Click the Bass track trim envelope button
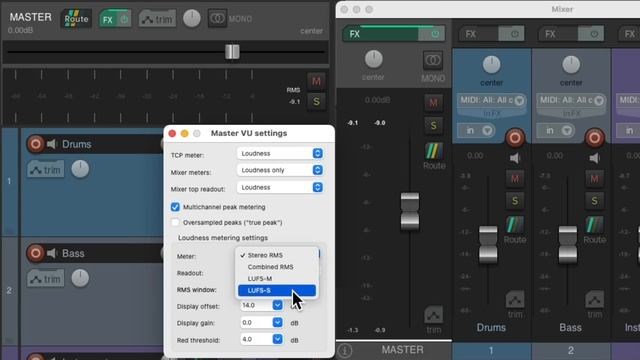Screen dimensions: 640x360 pos(46,279)
